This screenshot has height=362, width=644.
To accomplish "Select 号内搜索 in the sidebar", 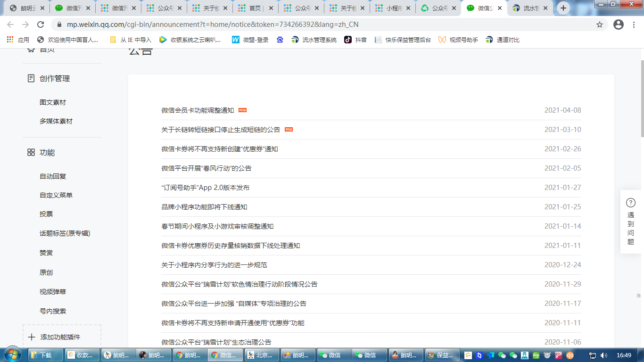I will (x=53, y=311).
